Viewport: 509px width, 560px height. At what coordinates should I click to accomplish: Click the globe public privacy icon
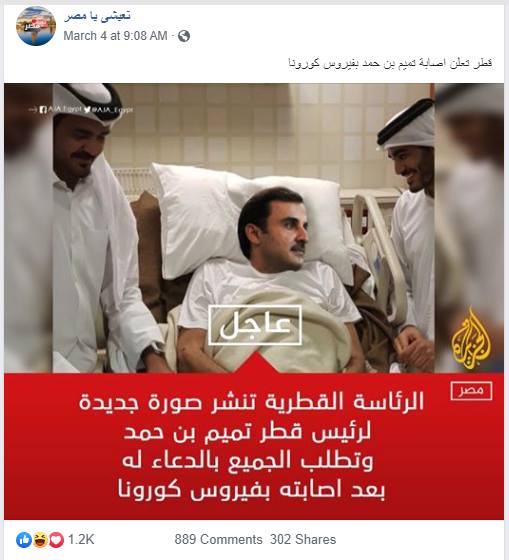point(184,36)
